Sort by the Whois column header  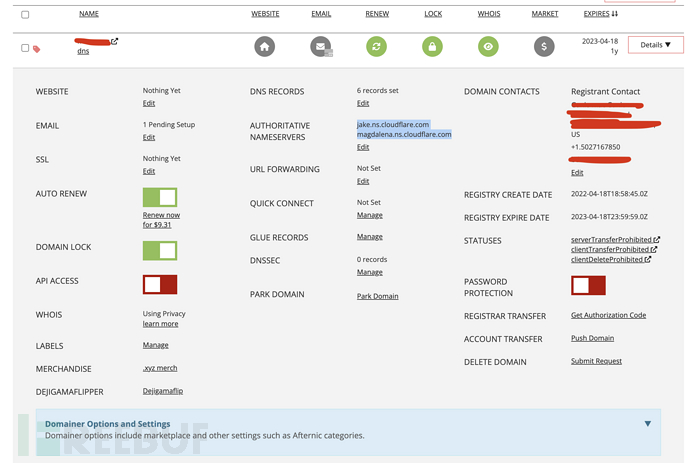click(x=489, y=14)
